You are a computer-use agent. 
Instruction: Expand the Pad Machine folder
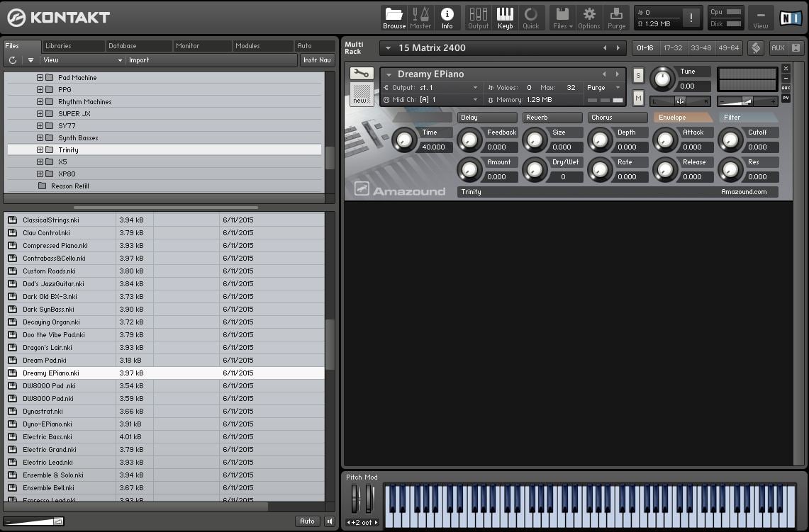click(x=40, y=78)
